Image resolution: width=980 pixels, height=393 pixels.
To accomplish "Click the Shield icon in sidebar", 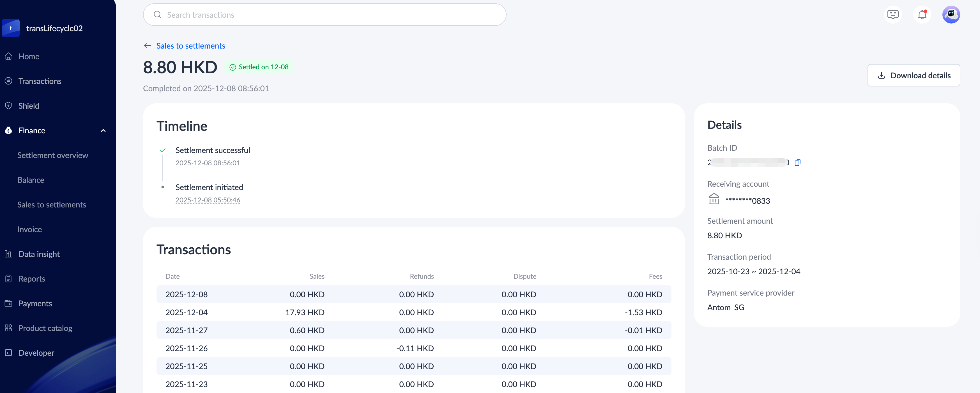I will coord(8,106).
